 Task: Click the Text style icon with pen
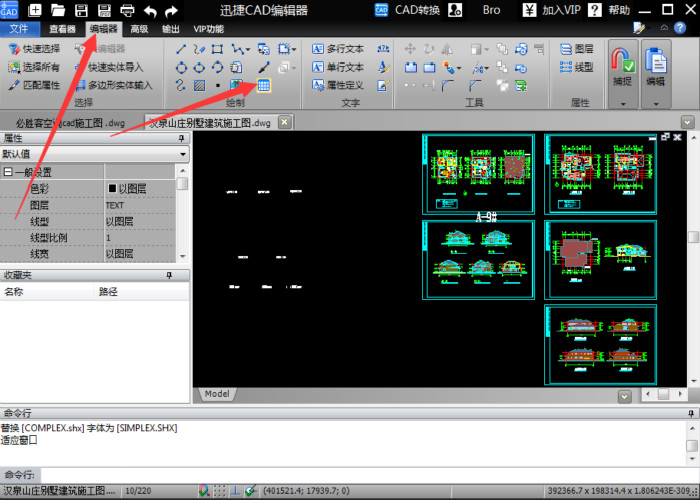383,67
